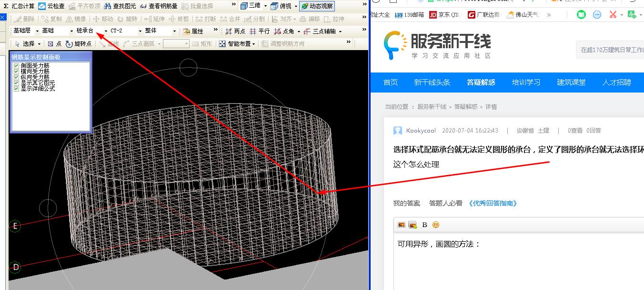Viewport: 644px width, 290px height.
Task: Toggle the 纵向受力筋 checkbox
Action: point(17,77)
